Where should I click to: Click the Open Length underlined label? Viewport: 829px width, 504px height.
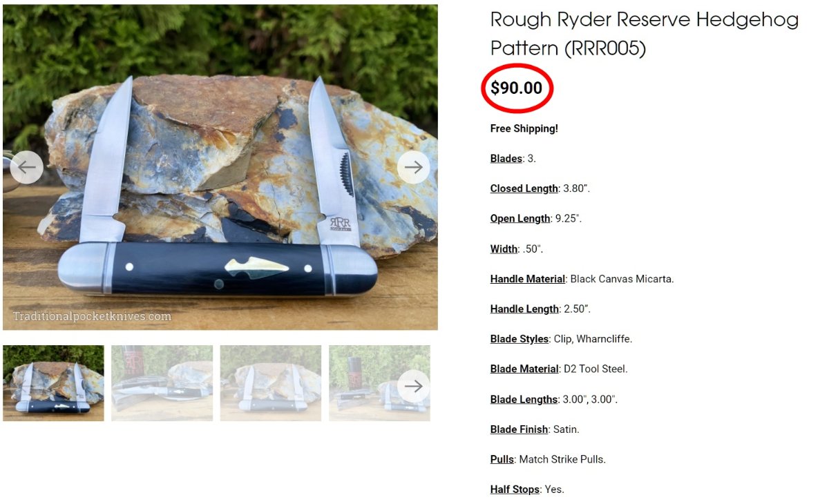click(x=520, y=219)
